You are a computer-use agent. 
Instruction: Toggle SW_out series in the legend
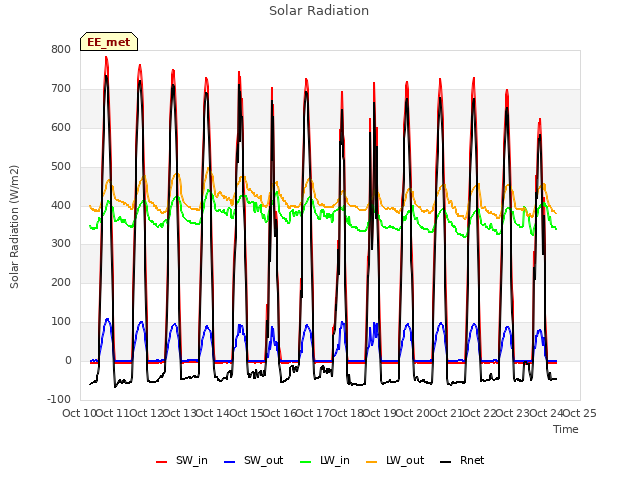point(253,460)
